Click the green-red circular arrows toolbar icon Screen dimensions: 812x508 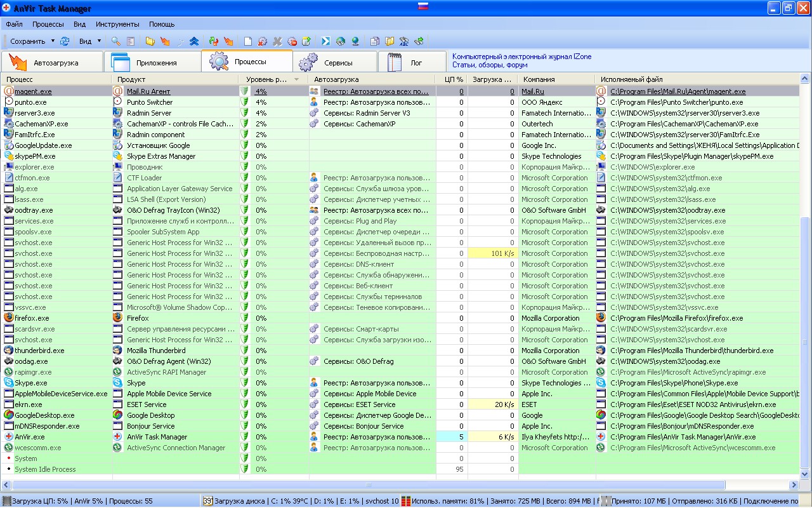point(214,41)
